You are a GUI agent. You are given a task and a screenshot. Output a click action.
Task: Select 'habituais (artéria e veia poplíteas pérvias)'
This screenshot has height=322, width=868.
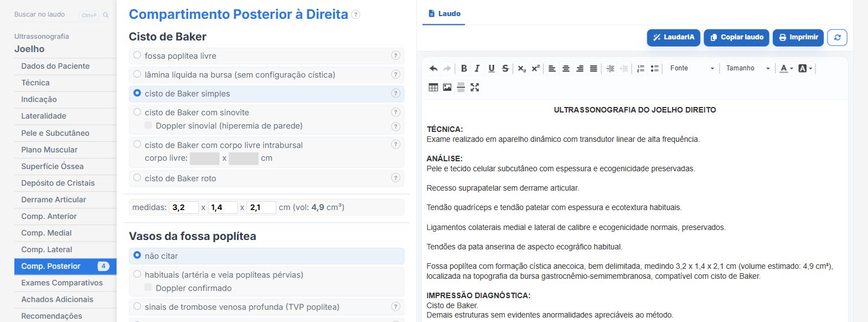[x=137, y=274]
